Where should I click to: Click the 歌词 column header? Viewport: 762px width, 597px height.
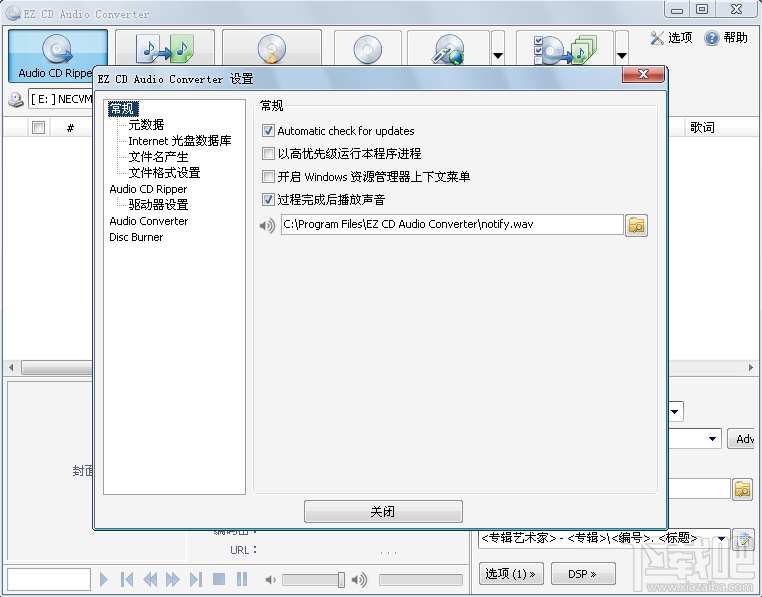point(702,127)
